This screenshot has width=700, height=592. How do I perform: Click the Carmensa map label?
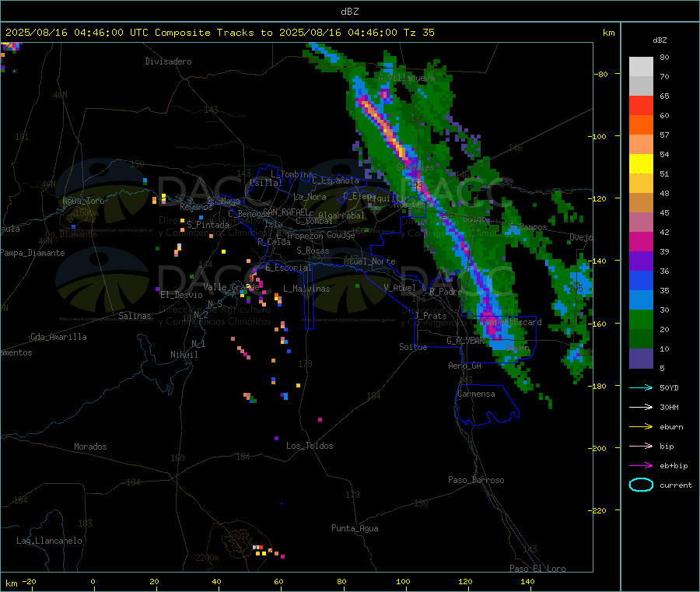[476, 394]
